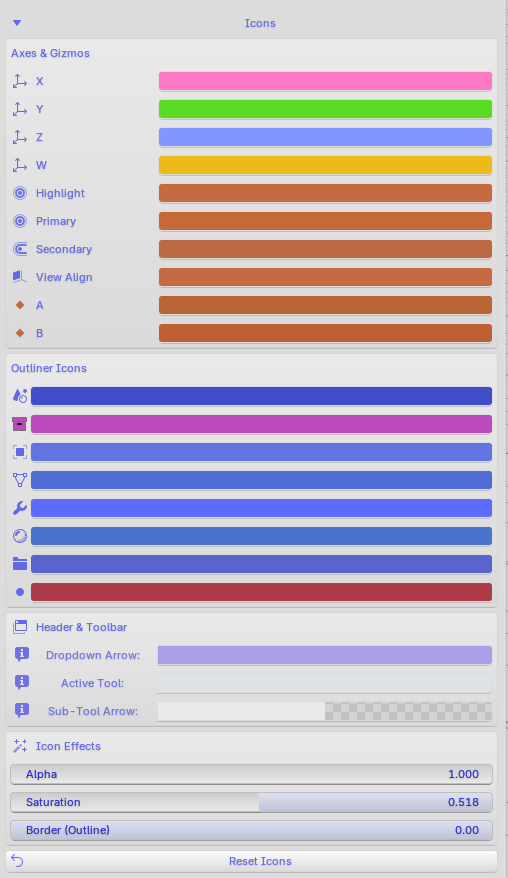Click the Border (Outline) value field
The image size is (508, 878).
pyautogui.click(x=251, y=830)
